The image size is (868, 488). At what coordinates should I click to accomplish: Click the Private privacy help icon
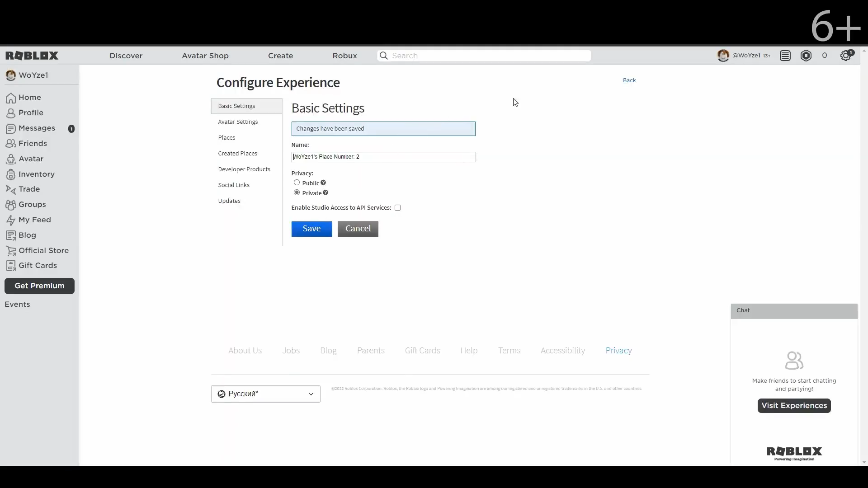[325, 192]
